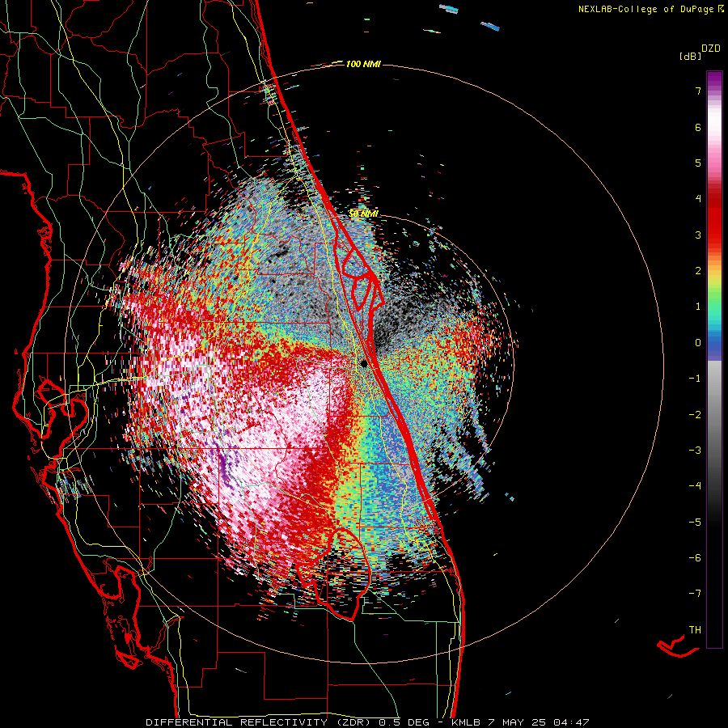Screen dimensions: 728x728
Task: Select the 7 value on the dB scale
Action: (x=698, y=91)
